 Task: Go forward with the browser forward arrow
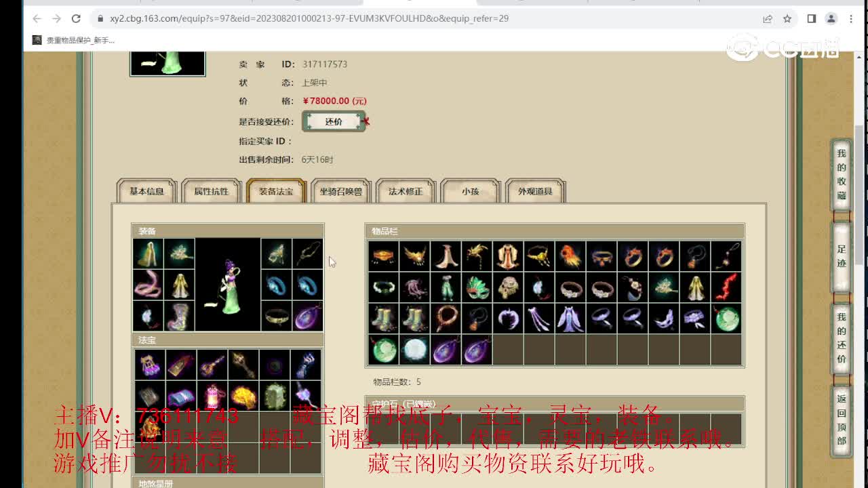tap(56, 19)
